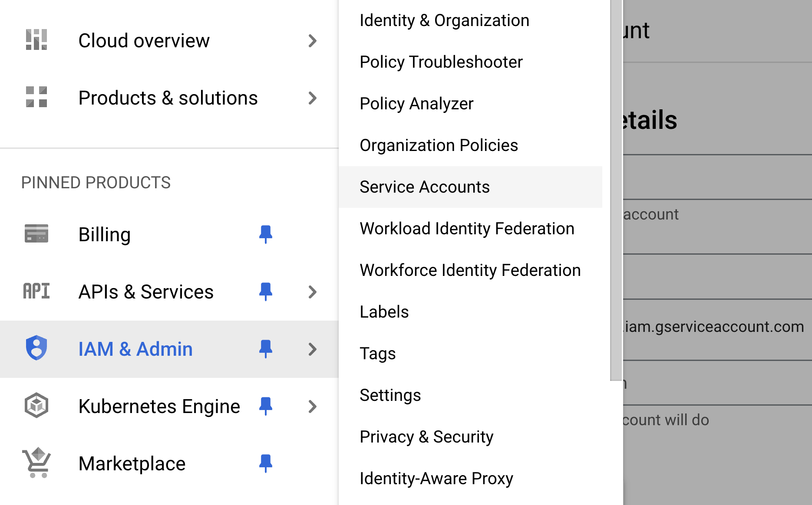This screenshot has width=812, height=505.
Task: Unpin IAM & Admin using its pin
Action: tap(266, 349)
